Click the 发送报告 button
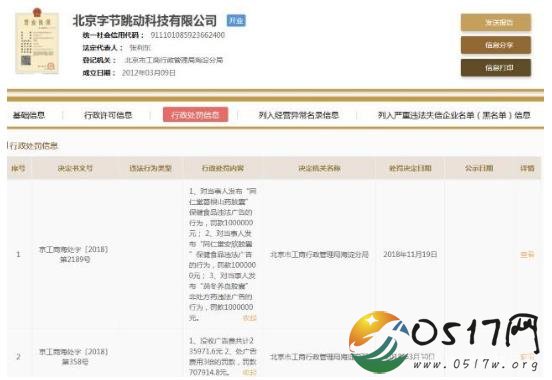The width and height of the screenshot is (552, 380). [x=496, y=23]
